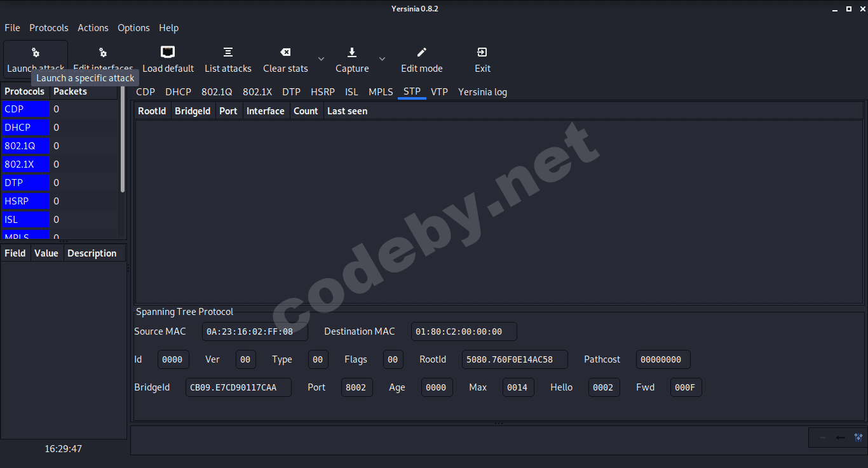The height and width of the screenshot is (468, 868).
Task: Click the Value column header
Action: point(46,253)
